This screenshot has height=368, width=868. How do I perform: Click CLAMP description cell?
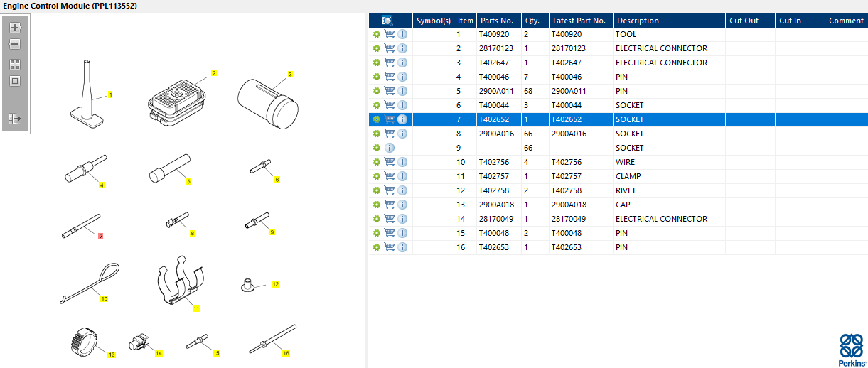pos(628,176)
